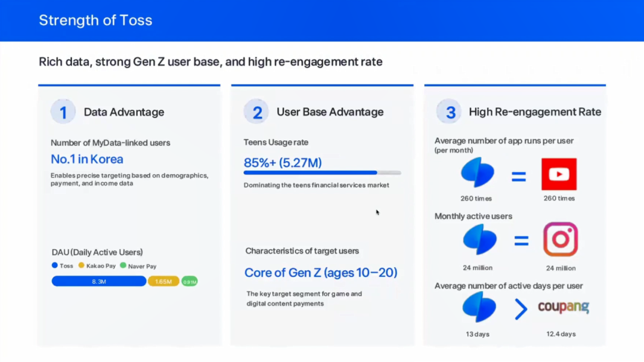Click the greater-than arrow beside Coupang
644x362 pixels.
coord(521,310)
